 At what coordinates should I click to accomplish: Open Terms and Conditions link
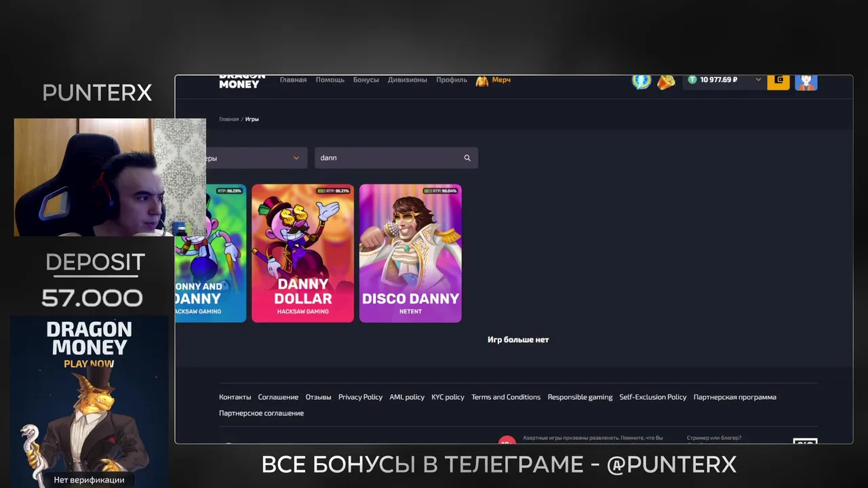pyautogui.click(x=506, y=397)
